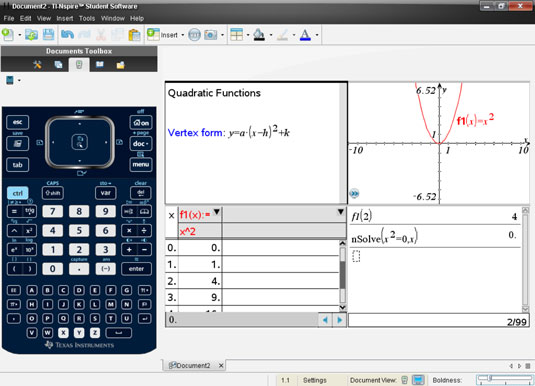Click the Undo arrow in toolbar
The image size is (535, 386).
(67, 34)
